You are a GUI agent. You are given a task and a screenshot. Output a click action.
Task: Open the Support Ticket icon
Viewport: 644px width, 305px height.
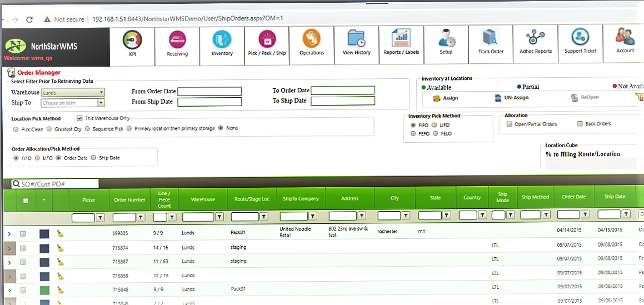click(x=580, y=38)
